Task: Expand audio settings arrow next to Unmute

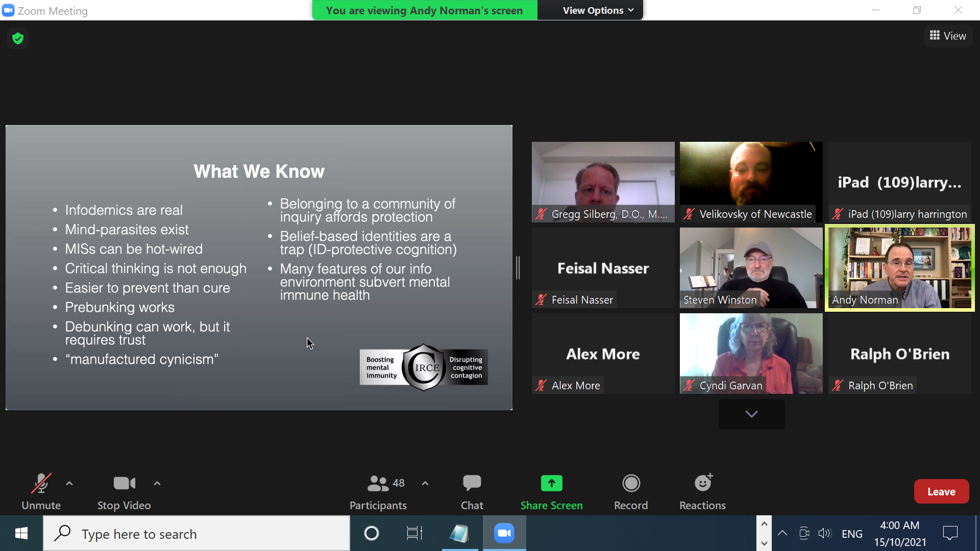Action: click(69, 483)
